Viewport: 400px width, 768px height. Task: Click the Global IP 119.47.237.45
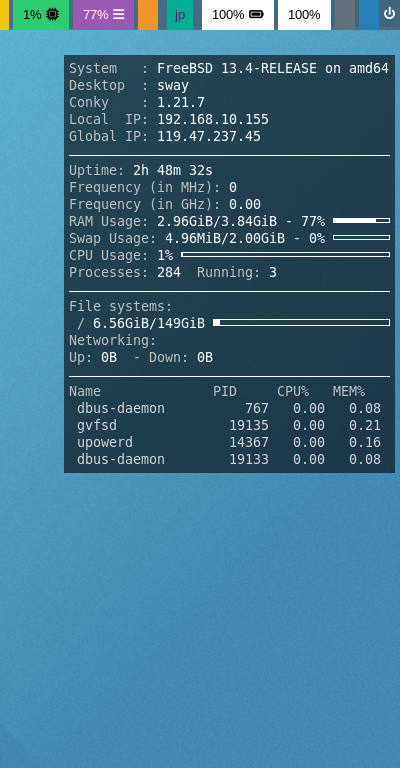click(x=209, y=137)
